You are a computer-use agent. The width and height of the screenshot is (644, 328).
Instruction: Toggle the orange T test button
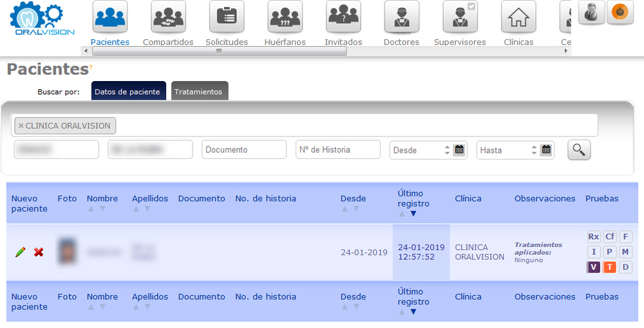click(x=609, y=267)
